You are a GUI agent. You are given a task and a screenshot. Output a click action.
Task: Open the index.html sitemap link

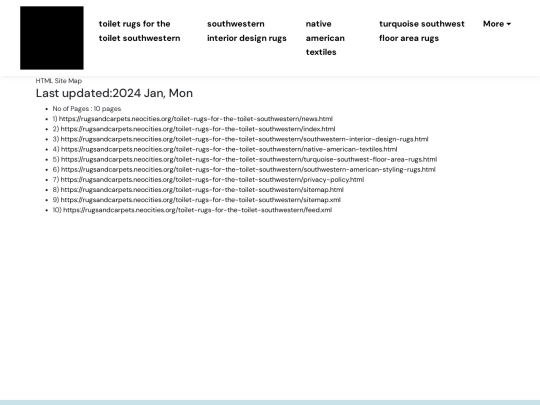pyautogui.click(x=198, y=129)
